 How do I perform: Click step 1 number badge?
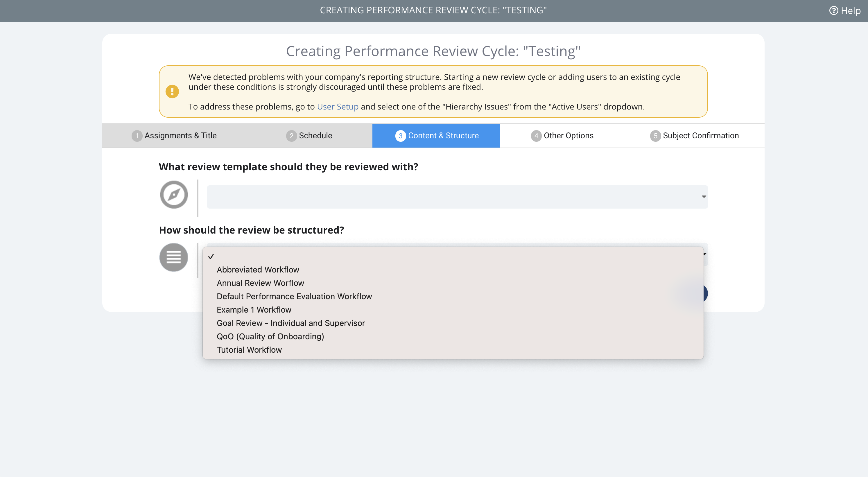point(137,136)
